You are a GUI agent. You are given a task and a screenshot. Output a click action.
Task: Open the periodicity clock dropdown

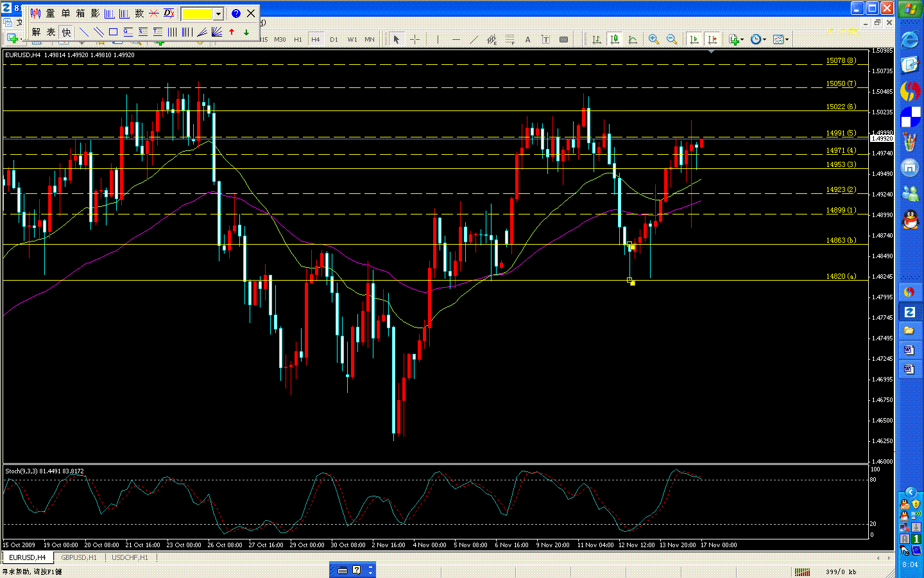click(758, 40)
